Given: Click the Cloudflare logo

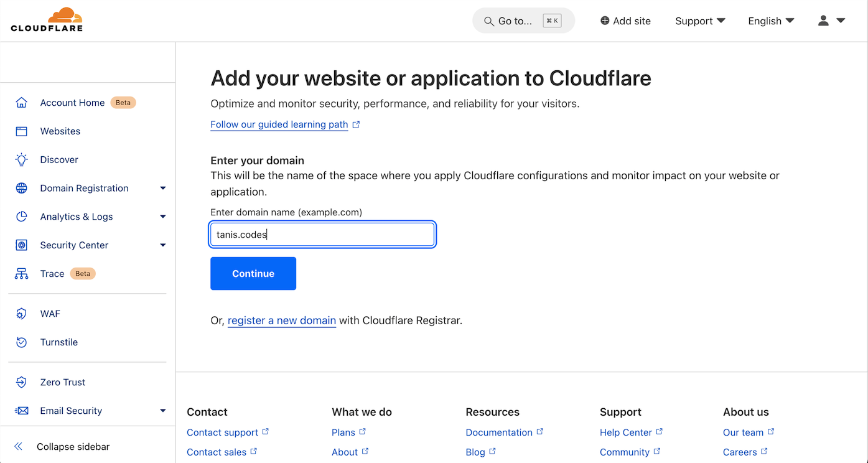Looking at the screenshot, I should [47, 20].
